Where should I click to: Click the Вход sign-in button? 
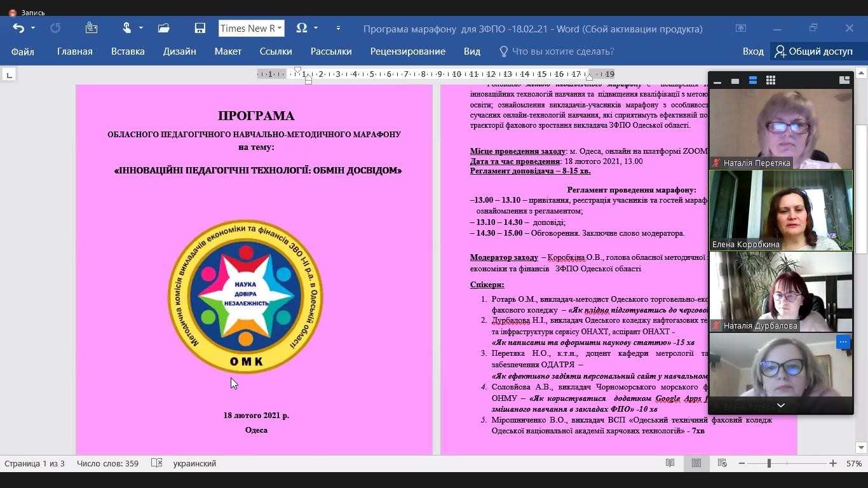coord(753,51)
